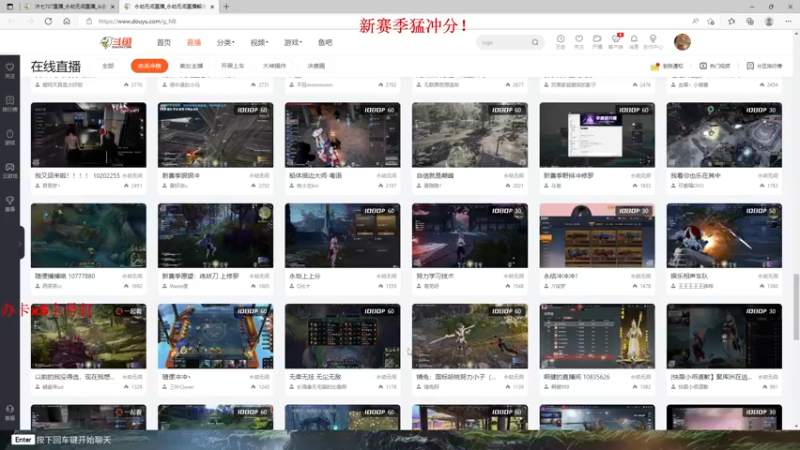This screenshot has width=800, height=450.
Task: Open stream thumbnail titled 新赛季狠狠冲
Action: click(x=215, y=135)
